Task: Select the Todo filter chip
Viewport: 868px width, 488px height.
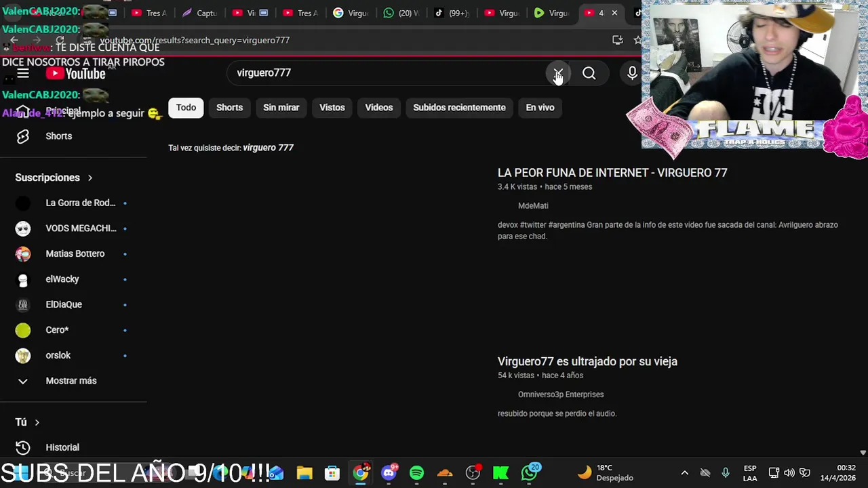Action: [x=186, y=108]
